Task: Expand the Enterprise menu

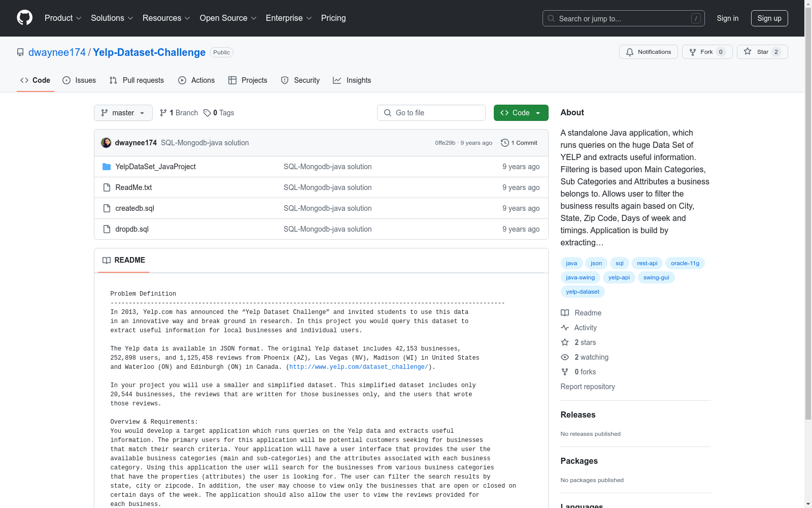Action: click(289, 18)
